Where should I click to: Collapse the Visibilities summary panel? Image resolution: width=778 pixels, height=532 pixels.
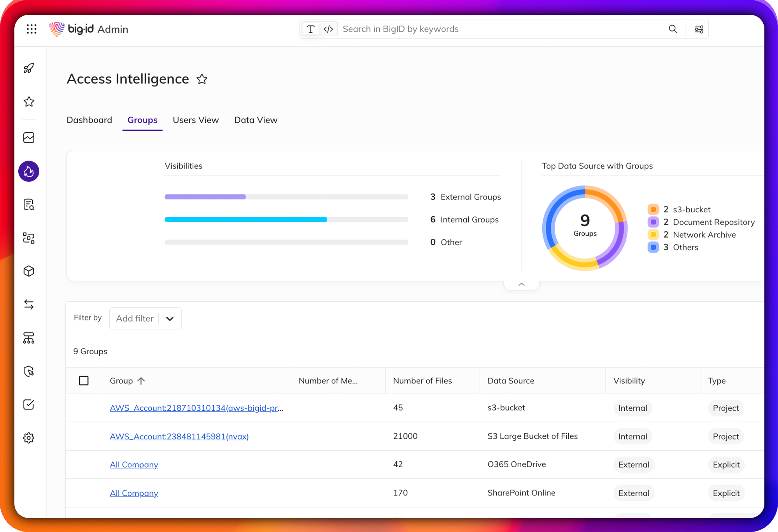tap(521, 284)
